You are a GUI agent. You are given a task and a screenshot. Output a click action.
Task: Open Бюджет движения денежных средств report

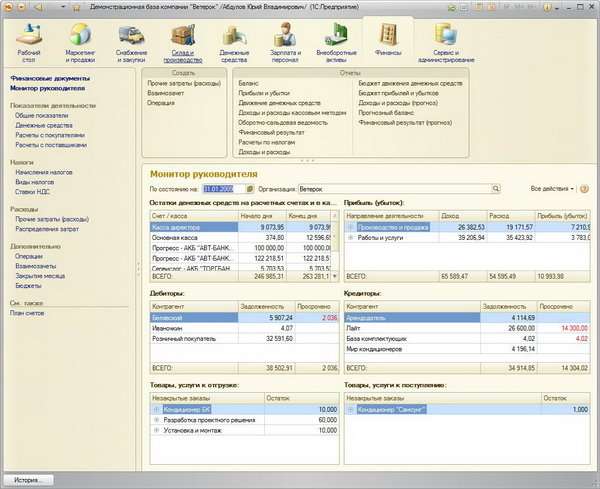(x=410, y=83)
